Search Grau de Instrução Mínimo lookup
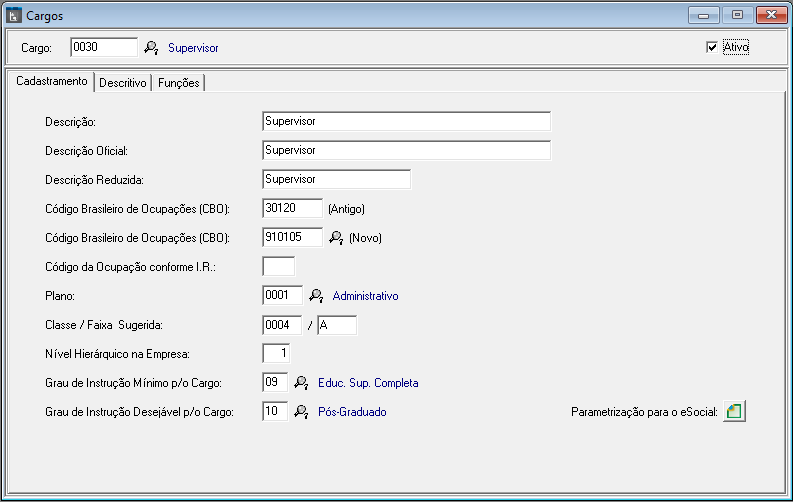The width and height of the screenshot is (793, 502). tap(301, 383)
